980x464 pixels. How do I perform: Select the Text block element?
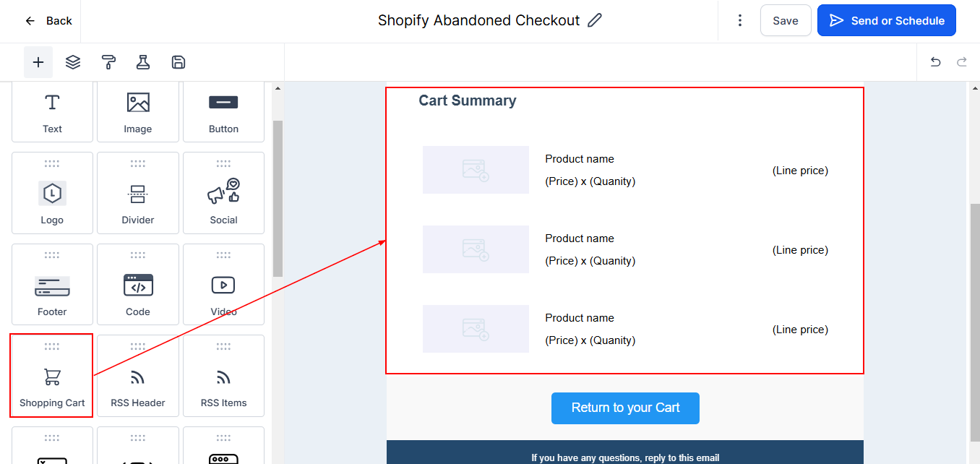tap(52, 112)
